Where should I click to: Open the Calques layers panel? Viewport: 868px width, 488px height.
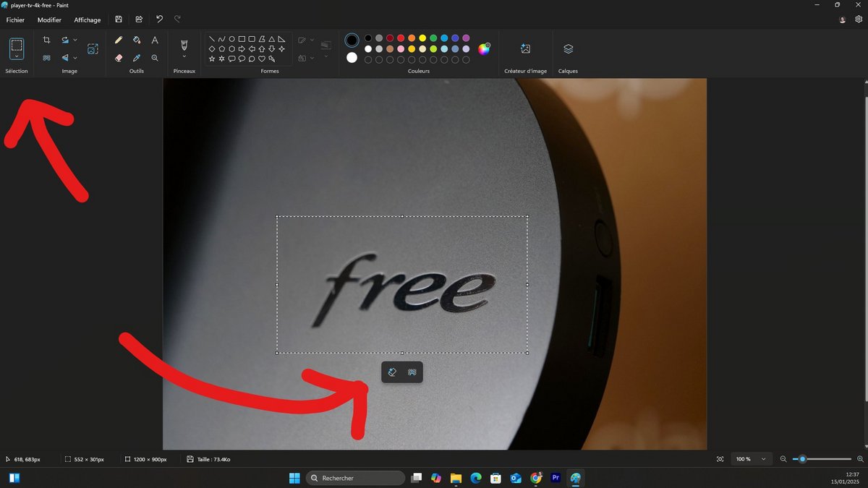pyautogui.click(x=568, y=48)
